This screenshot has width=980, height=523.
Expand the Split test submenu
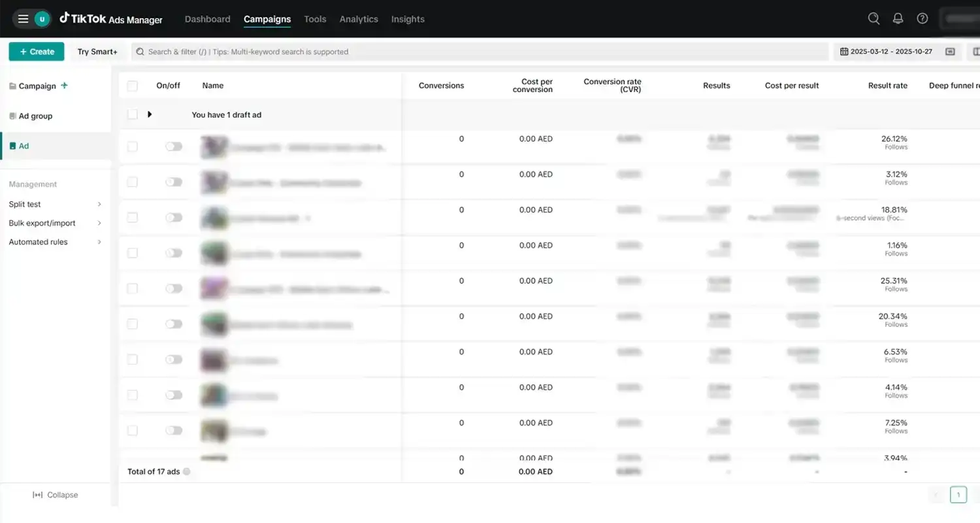pos(99,204)
